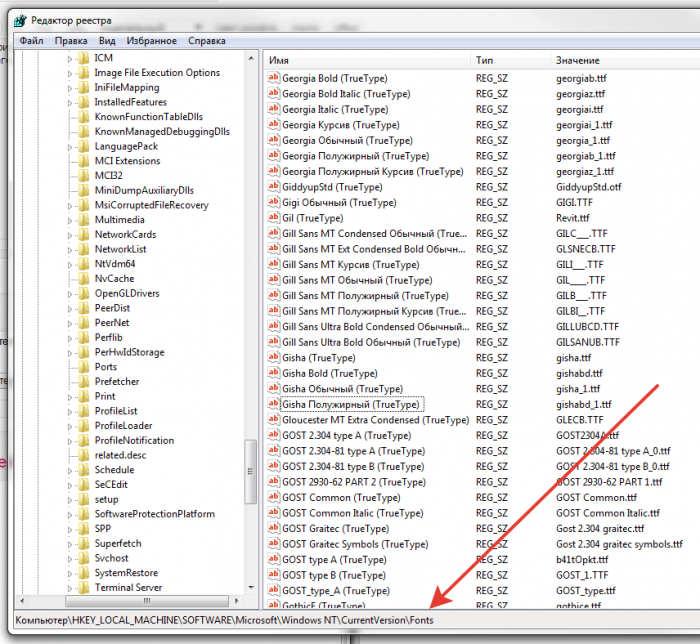Click the string value icon for GiddyupStd (TrueType)
Image resolution: width=700 pixels, height=644 pixels.
[273, 187]
